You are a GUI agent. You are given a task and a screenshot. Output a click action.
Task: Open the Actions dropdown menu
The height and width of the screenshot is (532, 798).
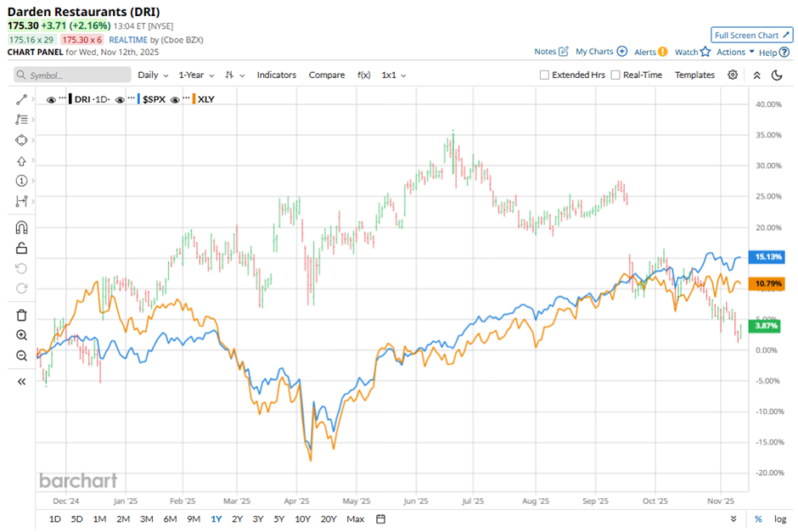735,52
